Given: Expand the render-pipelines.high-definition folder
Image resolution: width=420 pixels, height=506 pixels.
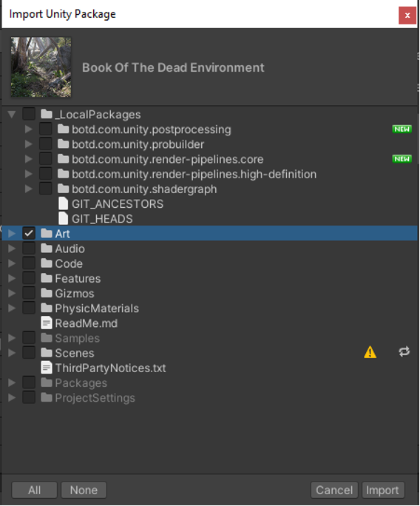Looking at the screenshot, I should coord(29,174).
